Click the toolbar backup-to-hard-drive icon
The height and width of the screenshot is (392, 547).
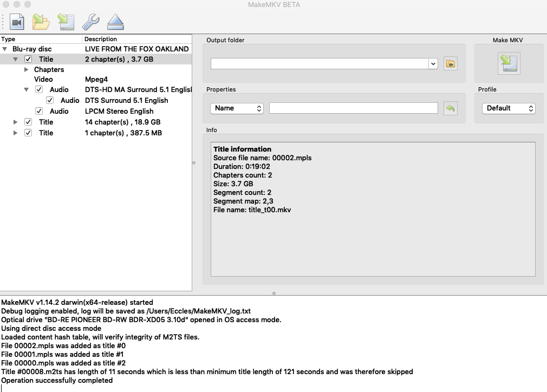tap(66, 22)
